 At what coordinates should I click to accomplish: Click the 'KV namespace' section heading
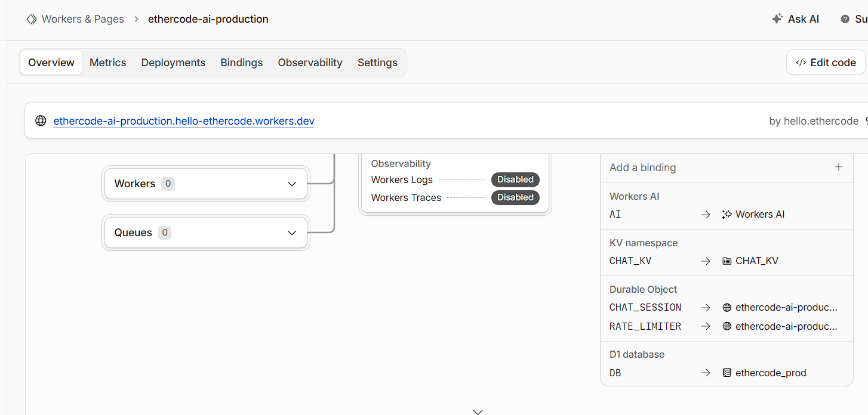click(x=644, y=243)
